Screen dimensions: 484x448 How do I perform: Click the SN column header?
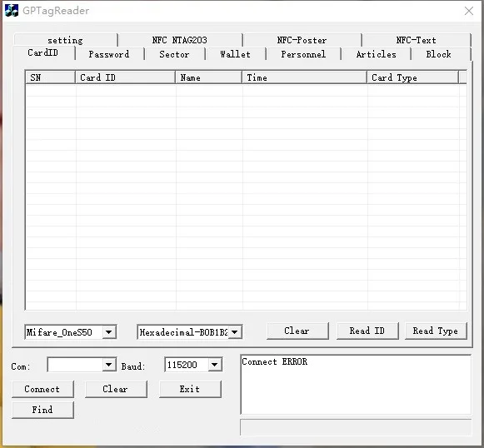[50, 77]
